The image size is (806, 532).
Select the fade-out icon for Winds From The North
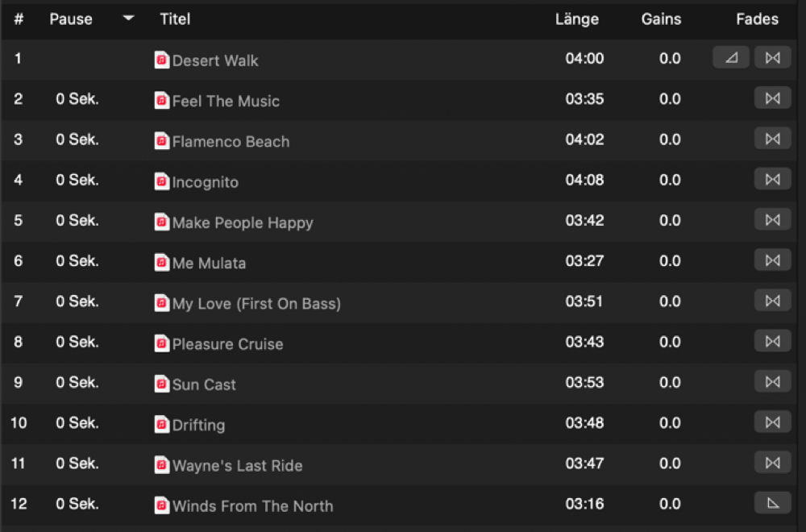point(771,501)
